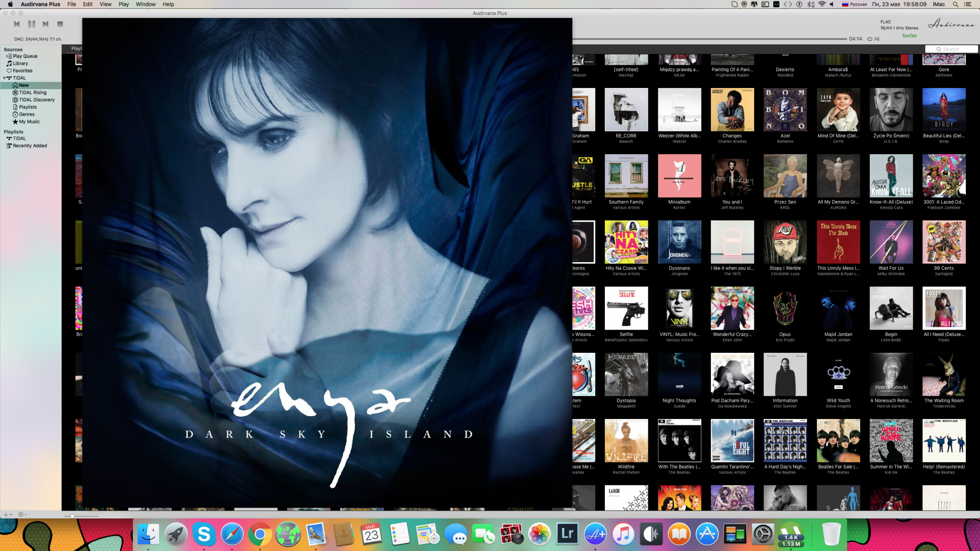The height and width of the screenshot is (551, 980).
Task: Open the Play menu
Action: (123, 4)
